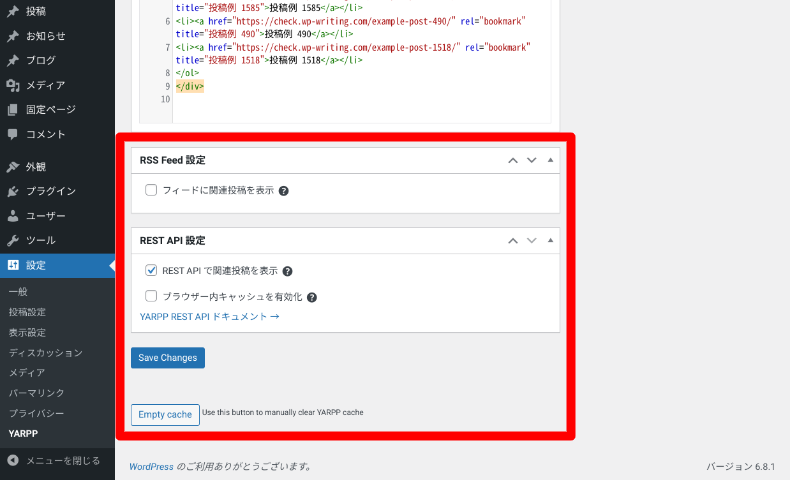Open YARPP REST API ドキュメント link
This screenshot has height=480, width=790.
210,316
